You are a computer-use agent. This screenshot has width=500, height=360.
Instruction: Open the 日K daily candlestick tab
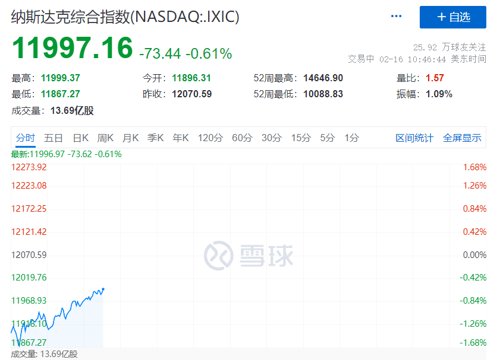[x=81, y=138]
